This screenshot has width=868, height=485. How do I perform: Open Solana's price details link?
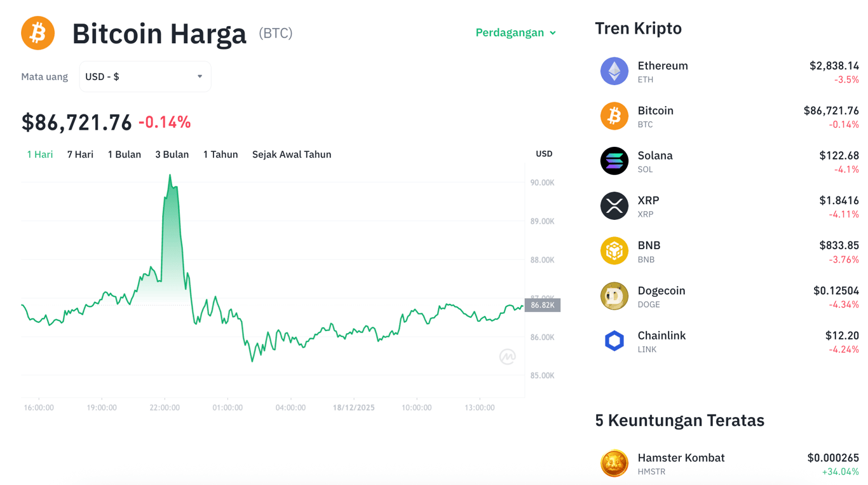pyautogui.click(x=655, y=155)
